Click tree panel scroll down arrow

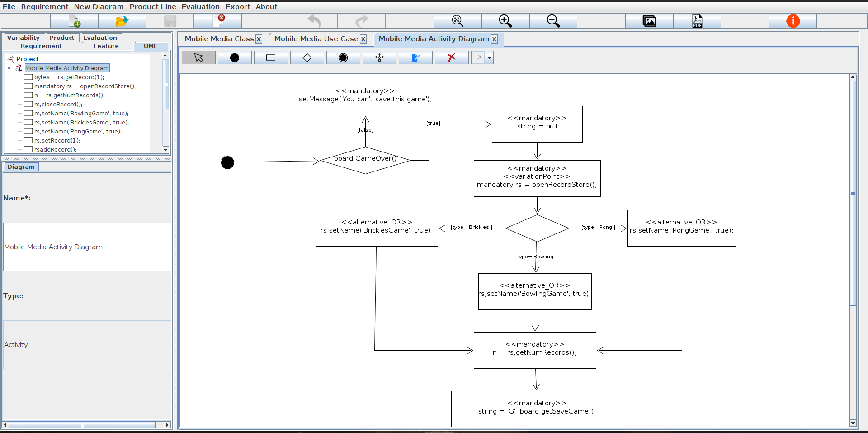click(x=165, y=150)
